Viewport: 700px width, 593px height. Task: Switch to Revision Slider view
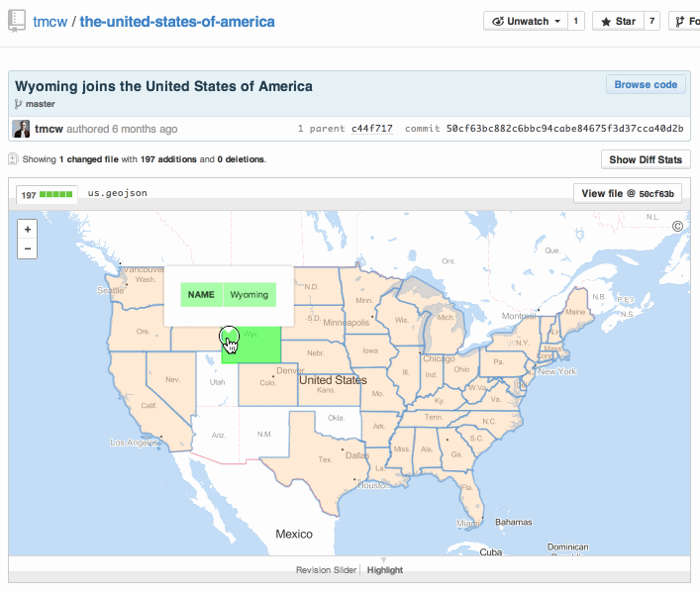[326, 570]
